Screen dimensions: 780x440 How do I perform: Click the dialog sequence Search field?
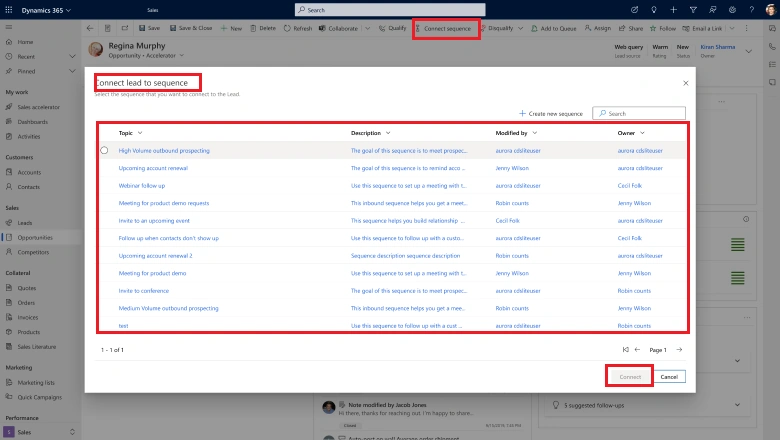tap(639, 113)
